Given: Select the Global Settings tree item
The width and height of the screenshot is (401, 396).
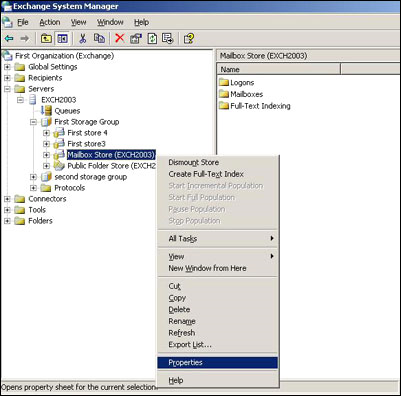Looking at the screenshot, I should [x=53, y=67].
